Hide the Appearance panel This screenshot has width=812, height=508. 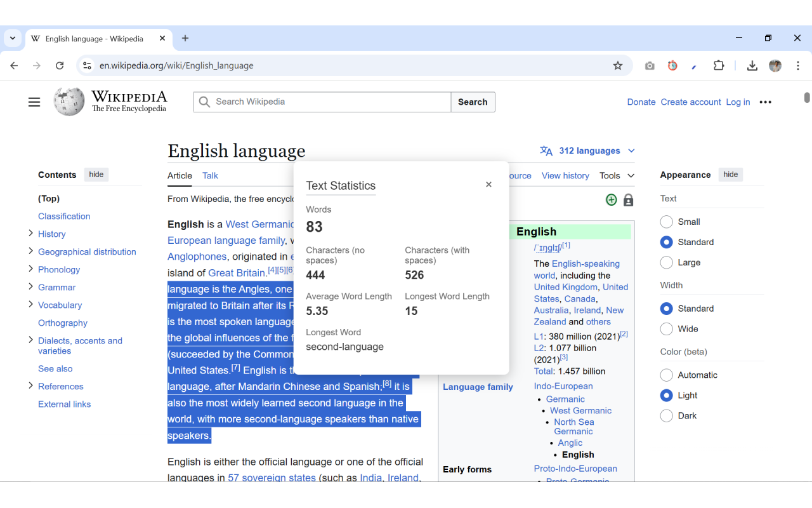coord(731,175)
